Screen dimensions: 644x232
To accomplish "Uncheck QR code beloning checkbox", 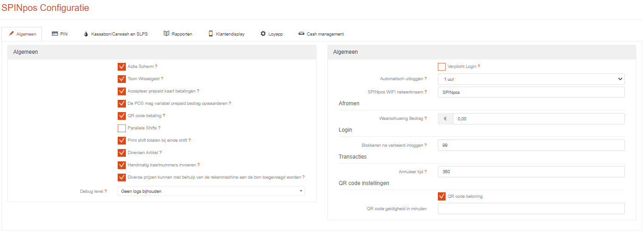I will (441, 196).
